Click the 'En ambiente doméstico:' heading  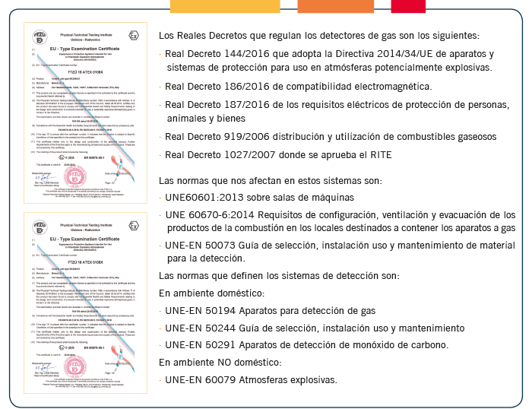point(211,293)
